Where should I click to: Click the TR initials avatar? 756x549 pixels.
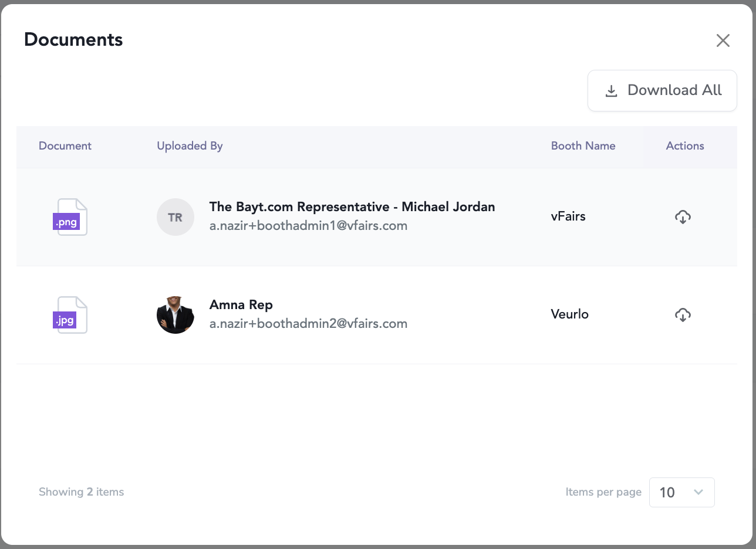175,217
